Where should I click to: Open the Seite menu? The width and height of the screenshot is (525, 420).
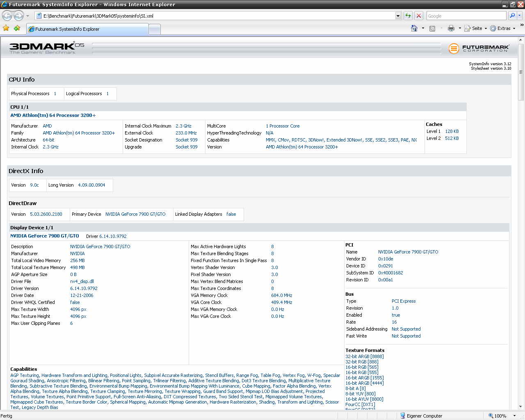click(476, 28)
